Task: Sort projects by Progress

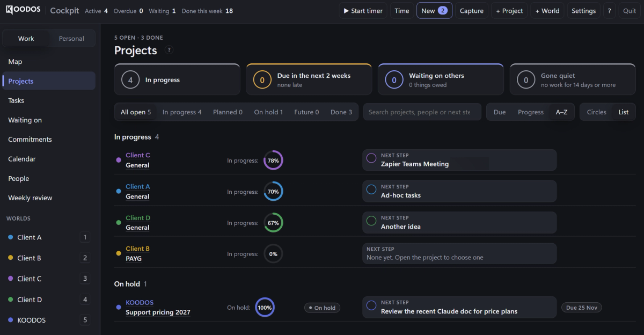Action: click(531, 112)
